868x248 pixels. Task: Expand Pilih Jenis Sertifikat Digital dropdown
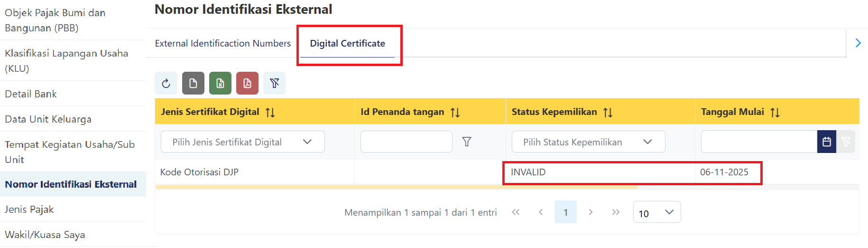[242, 142]
